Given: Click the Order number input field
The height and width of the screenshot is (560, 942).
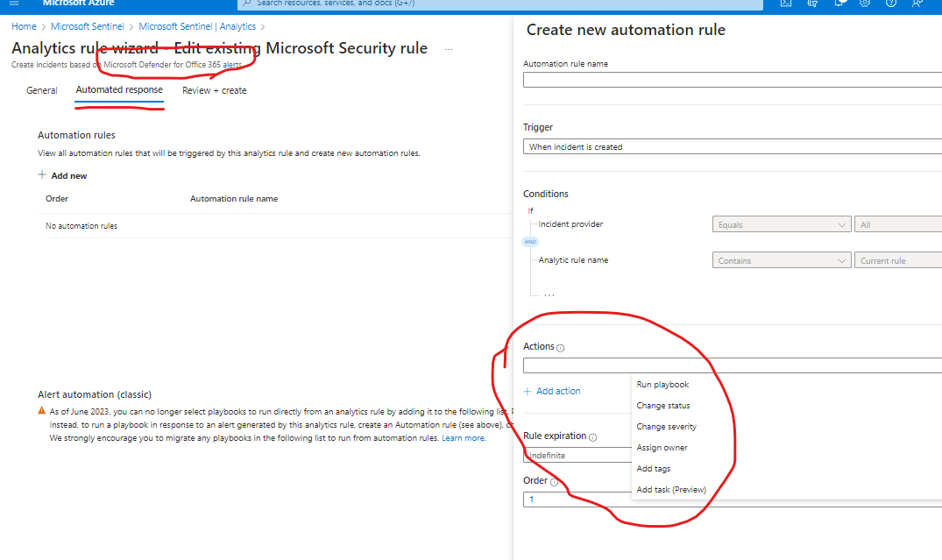Looking at the screenshot, I should pyautogui.click(x=733, y=500).
